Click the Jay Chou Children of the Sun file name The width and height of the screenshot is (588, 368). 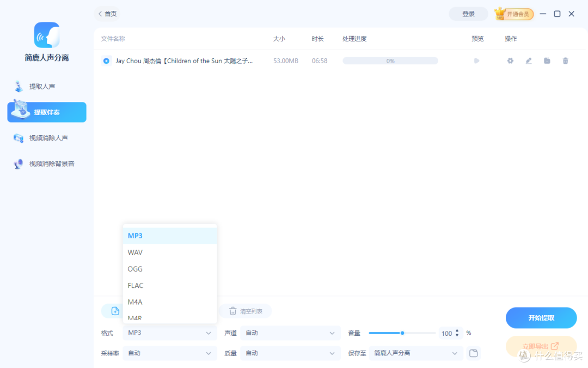(x=184, y=61)
